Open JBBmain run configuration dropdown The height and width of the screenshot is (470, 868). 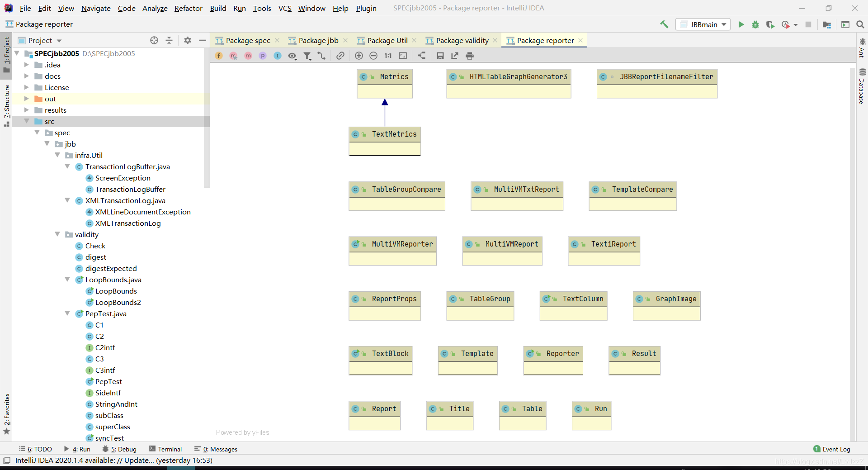pyautogui.click(x=703, y=24)
